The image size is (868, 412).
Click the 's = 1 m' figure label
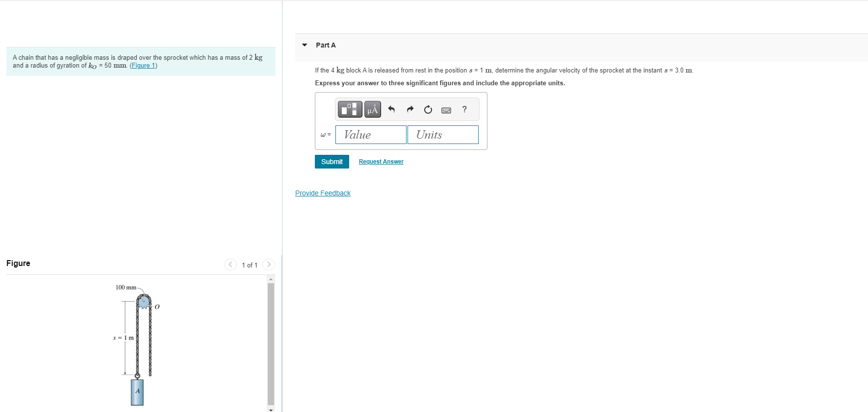click(123, 338)
